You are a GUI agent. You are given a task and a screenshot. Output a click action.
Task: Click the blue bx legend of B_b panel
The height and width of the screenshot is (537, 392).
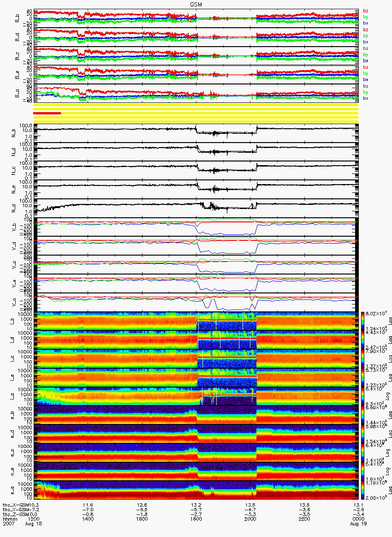pyautogui.click(x=366, y=23)
